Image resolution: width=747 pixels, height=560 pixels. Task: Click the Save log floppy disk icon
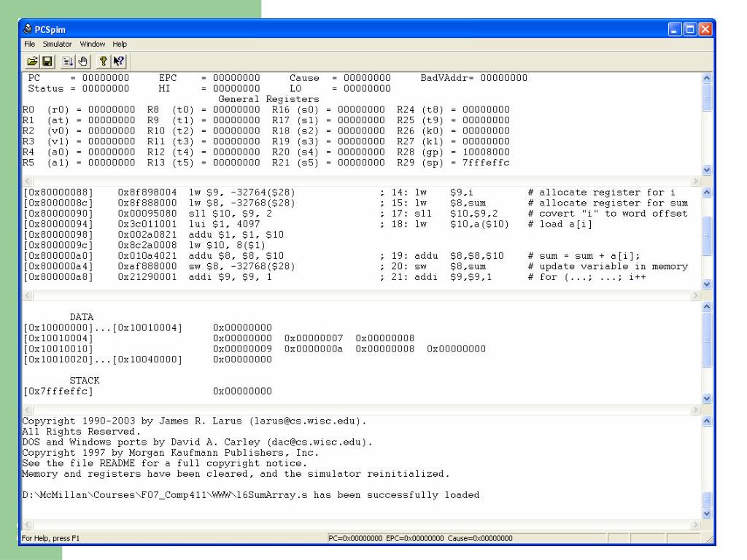pos(47,61)
